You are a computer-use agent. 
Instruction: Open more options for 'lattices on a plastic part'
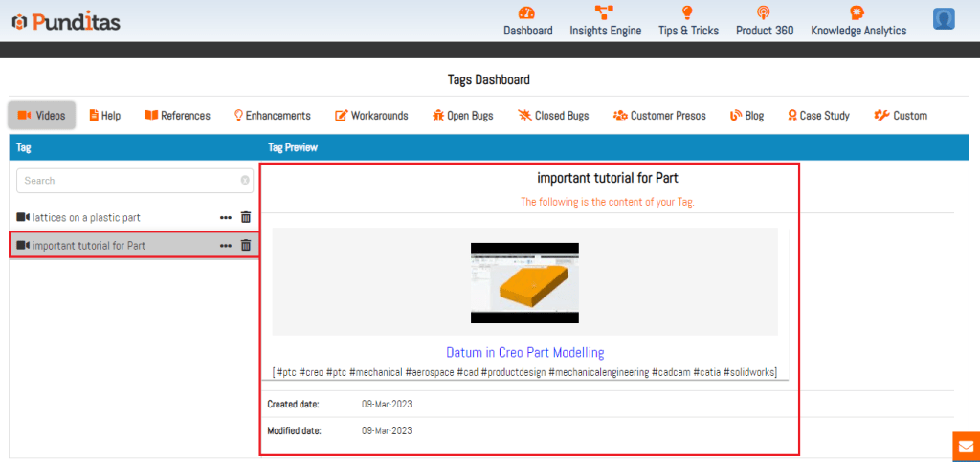[x=226, y=217]
